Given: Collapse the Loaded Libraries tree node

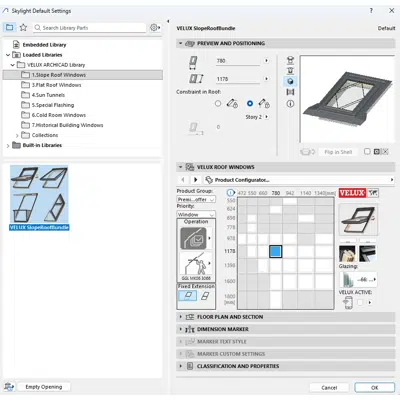Looking at the screenshot, I should (x=8, y=55).
